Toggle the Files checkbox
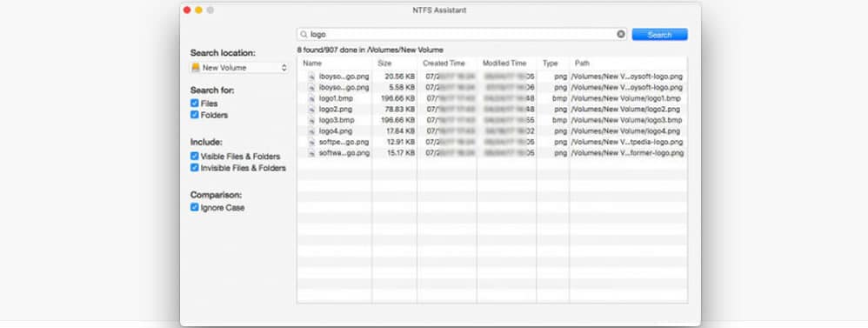The width and height of the screenshot is (868, 328). 194,103
